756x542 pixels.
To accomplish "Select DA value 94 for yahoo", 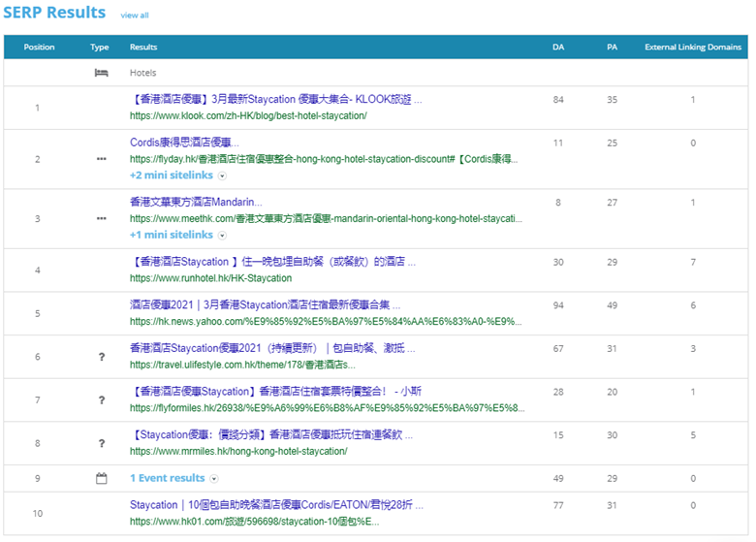I will tap(558, 305).
